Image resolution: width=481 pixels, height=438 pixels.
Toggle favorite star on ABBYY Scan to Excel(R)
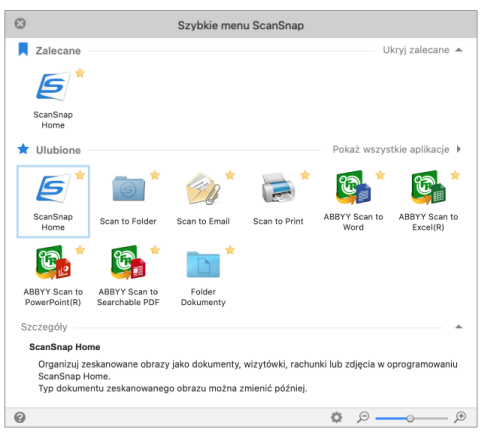tap(455, 175)
